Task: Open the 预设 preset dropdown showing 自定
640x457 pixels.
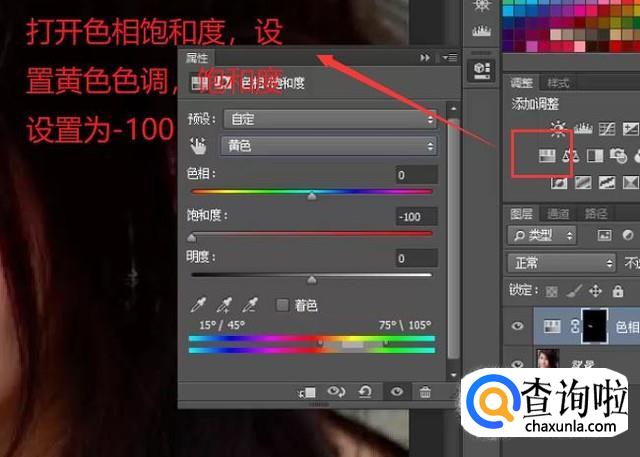Action: point(330,120)
